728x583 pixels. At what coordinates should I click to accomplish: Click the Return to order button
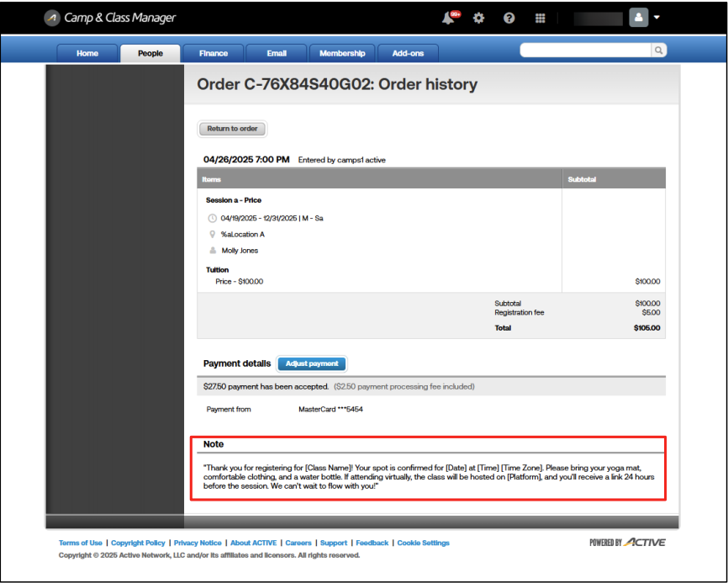click(232, 129)
